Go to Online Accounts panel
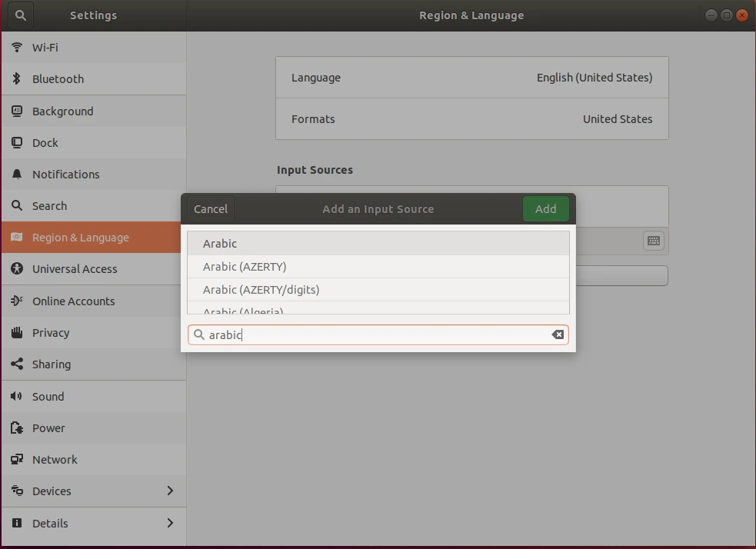This screenshot has width=756, height=549. [x=94, y=301]
